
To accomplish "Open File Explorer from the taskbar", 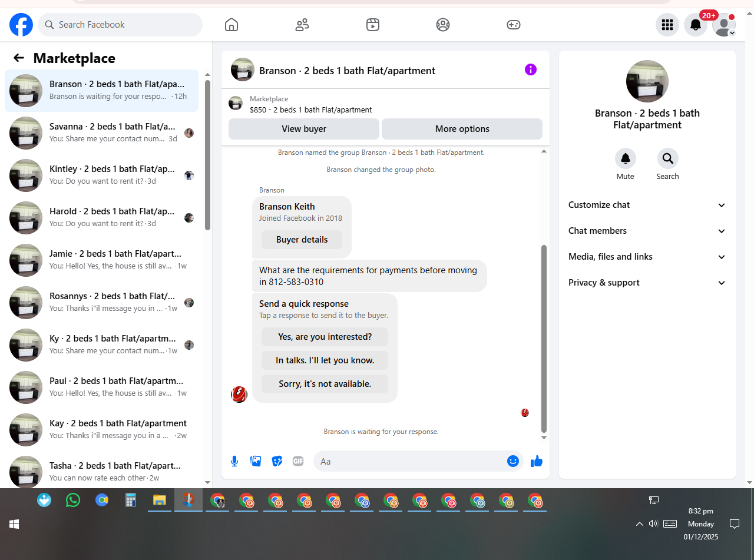I will (160, 501).
